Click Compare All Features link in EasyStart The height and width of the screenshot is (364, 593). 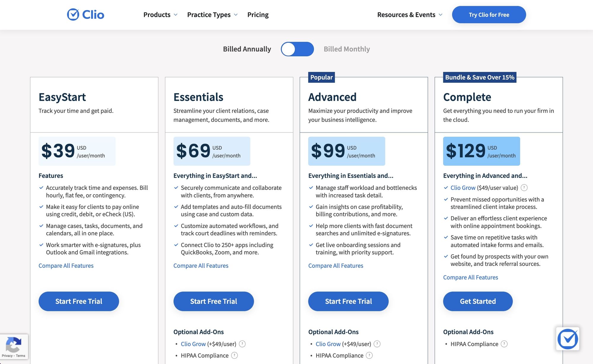pos(66,266)
